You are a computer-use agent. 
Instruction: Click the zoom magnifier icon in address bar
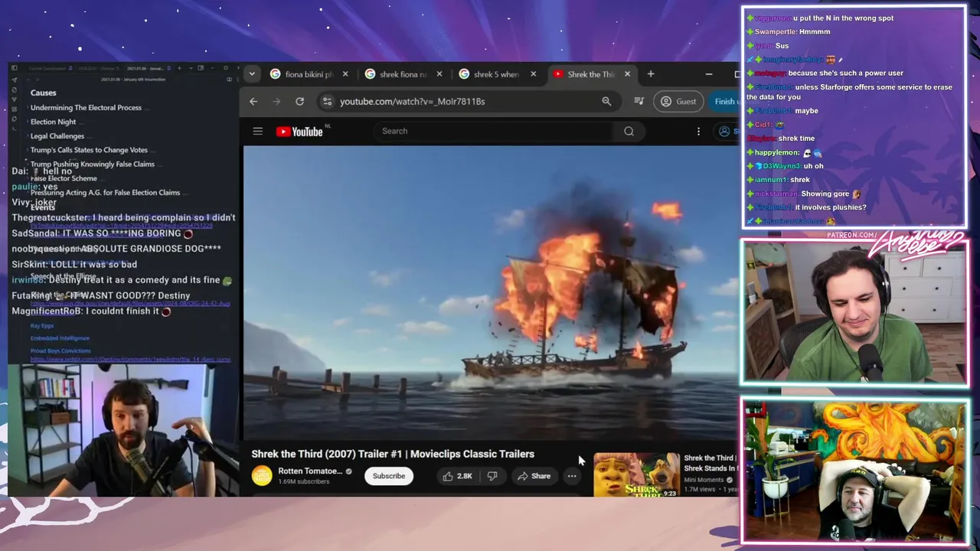(606, 101)
